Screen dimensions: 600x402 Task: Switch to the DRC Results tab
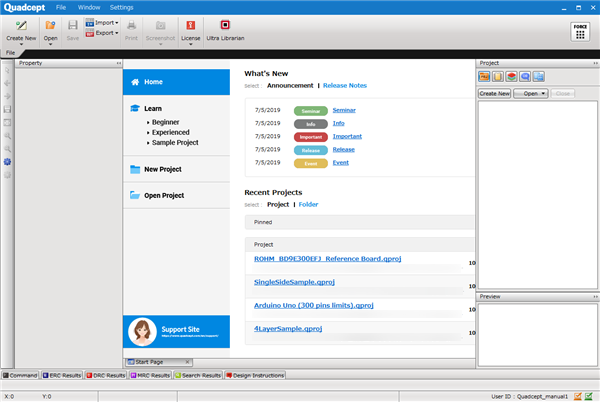[x=107, y=375]
